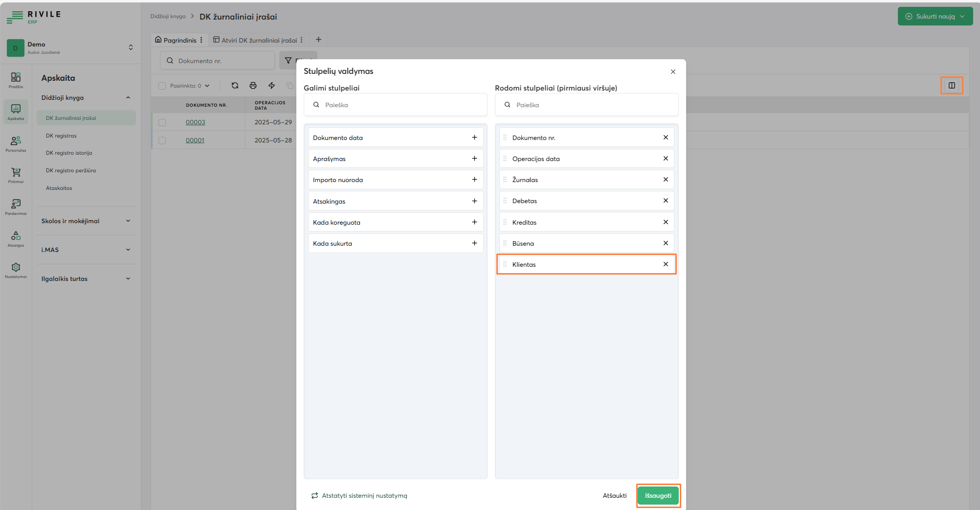Open the Pradžia home screen from sidebar

click(x=15, y=80)
